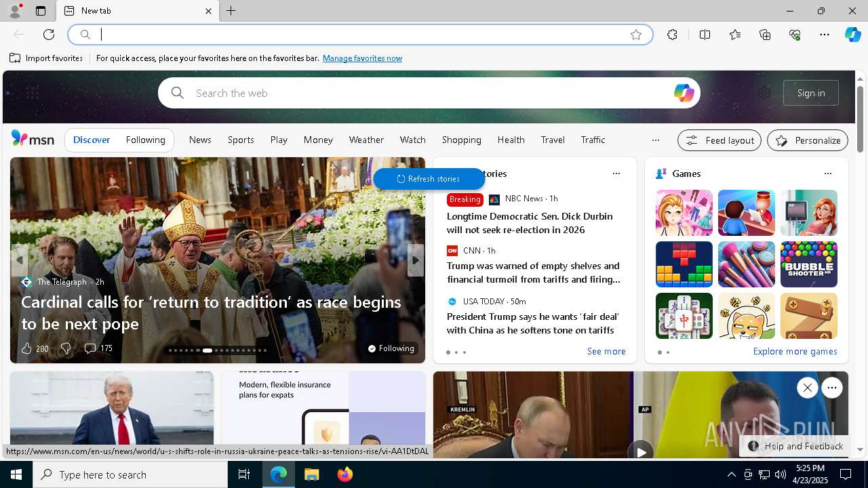Open page settings gear icon
Screen dimensions: 868x488
coord(764,93)
